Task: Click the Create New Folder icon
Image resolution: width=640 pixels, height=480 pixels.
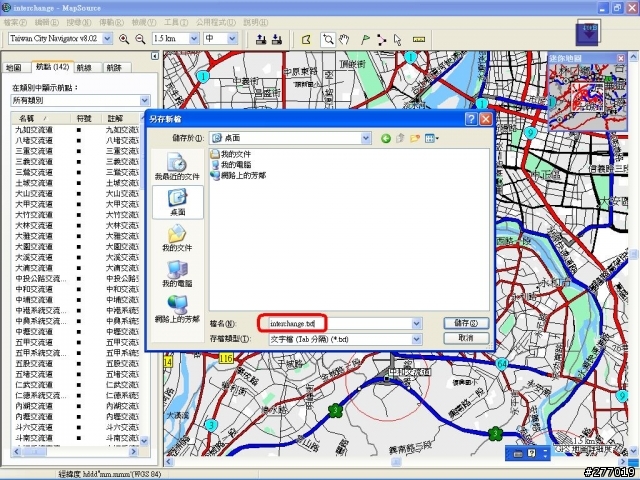Action: pyautogui.click(x=415, y=138)
